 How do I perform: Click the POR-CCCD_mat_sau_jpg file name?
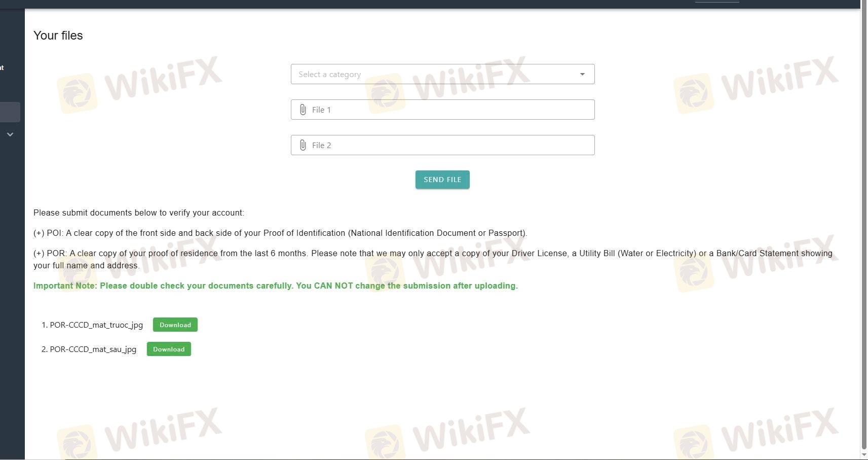93,349
